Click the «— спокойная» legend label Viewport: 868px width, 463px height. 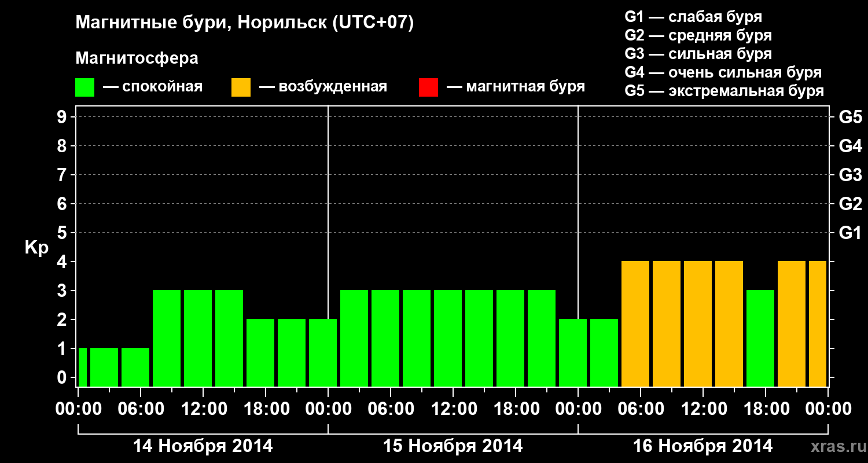(153, 87)
